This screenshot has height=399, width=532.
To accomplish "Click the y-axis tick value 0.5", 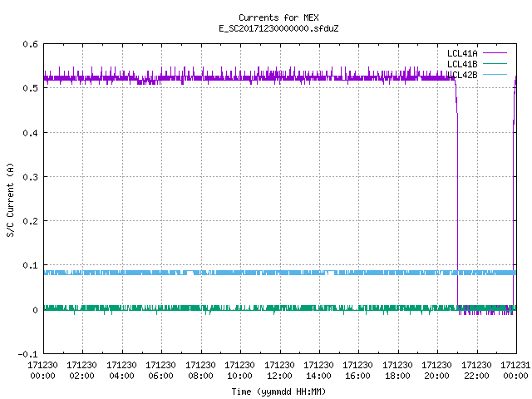I will point(30,88).
